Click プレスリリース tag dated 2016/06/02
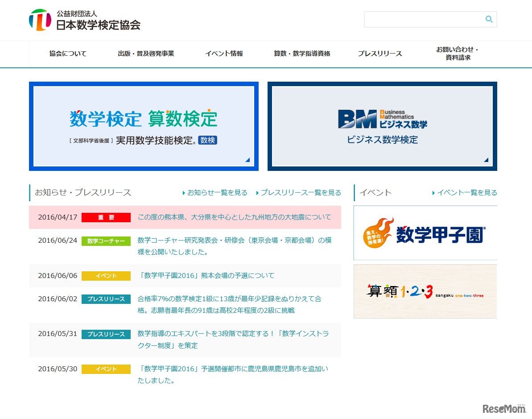The width and height of the screenshot is (532, 419). pos(106,299)
